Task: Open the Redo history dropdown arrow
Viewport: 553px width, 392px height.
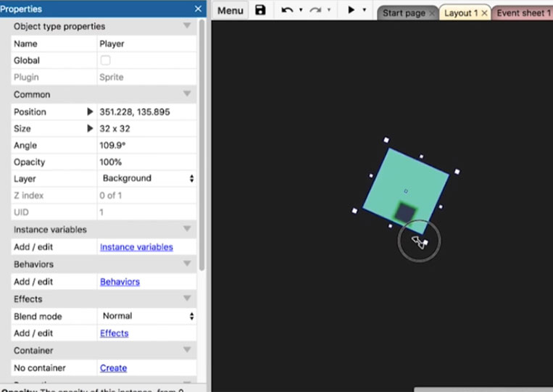Action: pyautogui.click(x=329, y=10)
